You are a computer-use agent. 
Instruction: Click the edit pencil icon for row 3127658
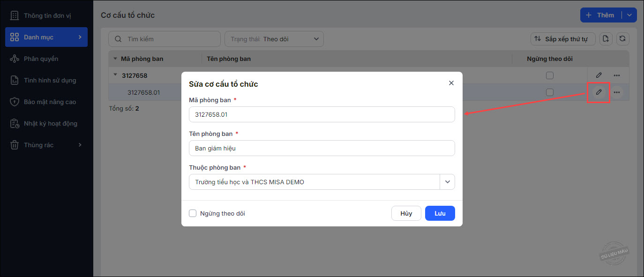(599, 75)
